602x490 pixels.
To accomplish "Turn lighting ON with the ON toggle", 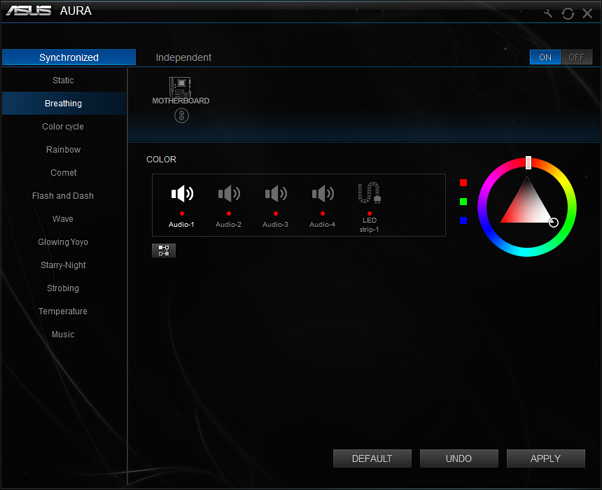I will [x=545, y=57].
